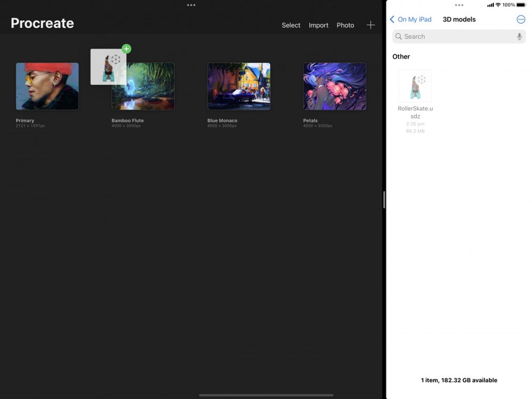
Task: Tap the back chevron next to On My iPad
Action: (x=392, y=19)
